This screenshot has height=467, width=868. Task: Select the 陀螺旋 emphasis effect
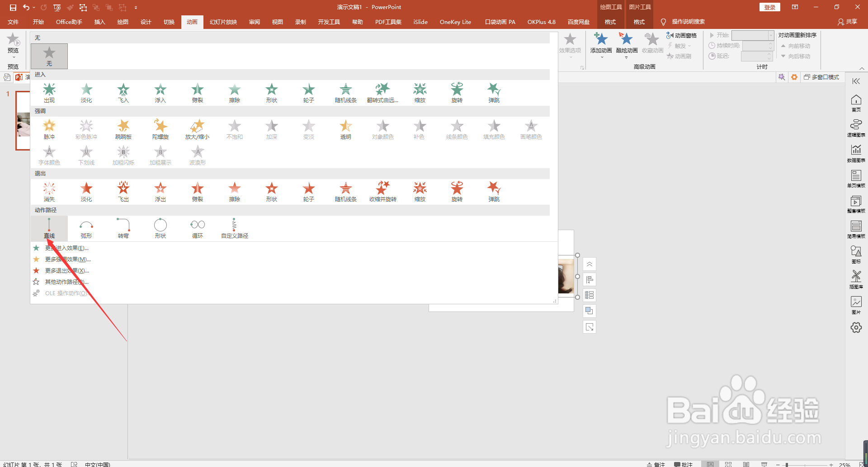coord(160,129)
